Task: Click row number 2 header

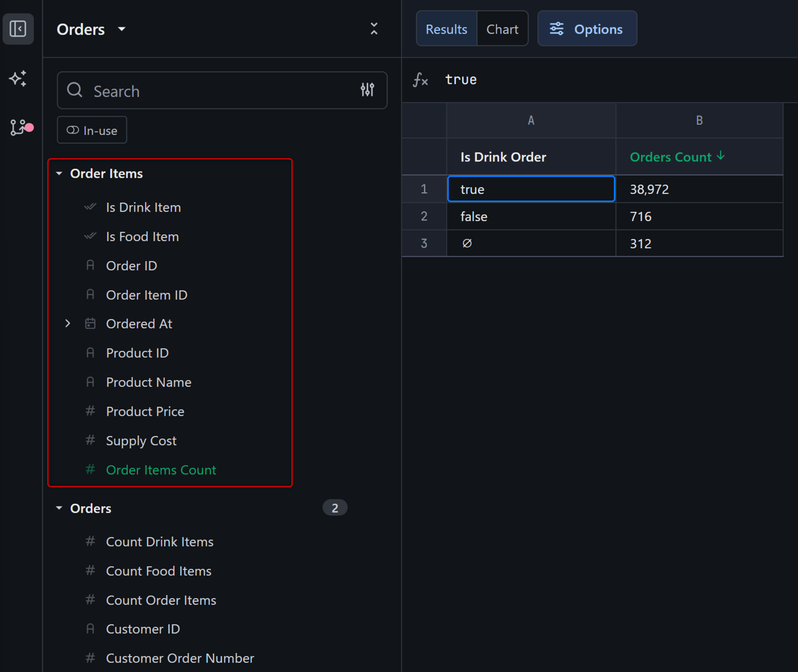Action: pyautogui.click(x=424, y=216)
